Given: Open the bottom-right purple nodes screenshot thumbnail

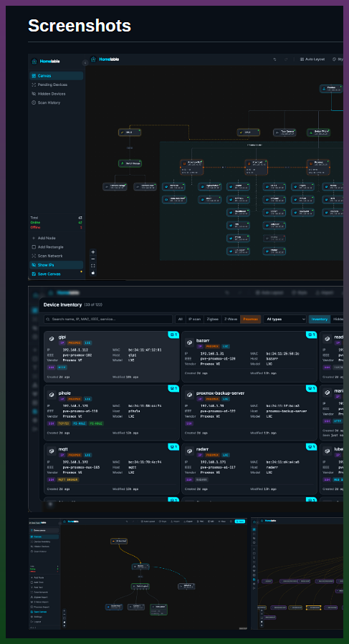Looking at the screenshot, I should tap(297, 573).
